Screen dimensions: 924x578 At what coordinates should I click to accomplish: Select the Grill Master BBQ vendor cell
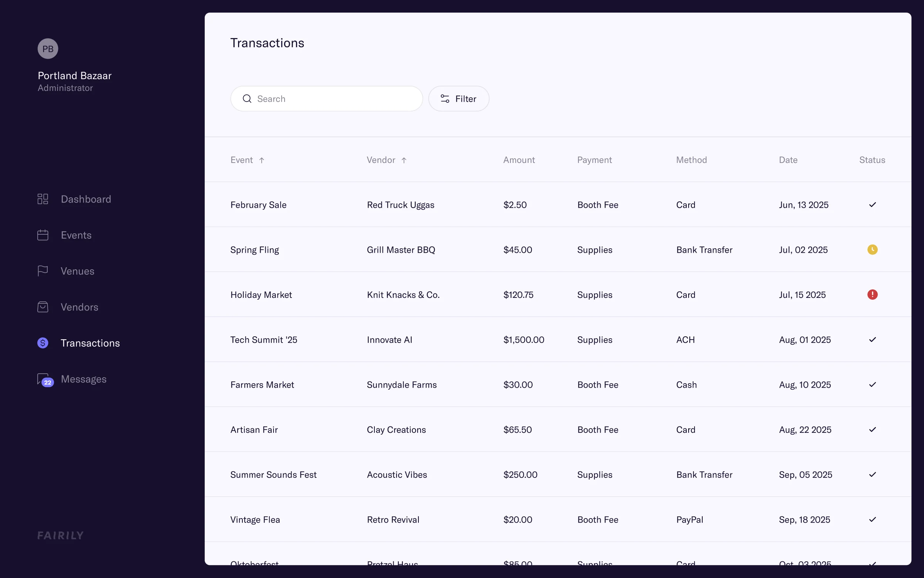click(x=401, y=249)
